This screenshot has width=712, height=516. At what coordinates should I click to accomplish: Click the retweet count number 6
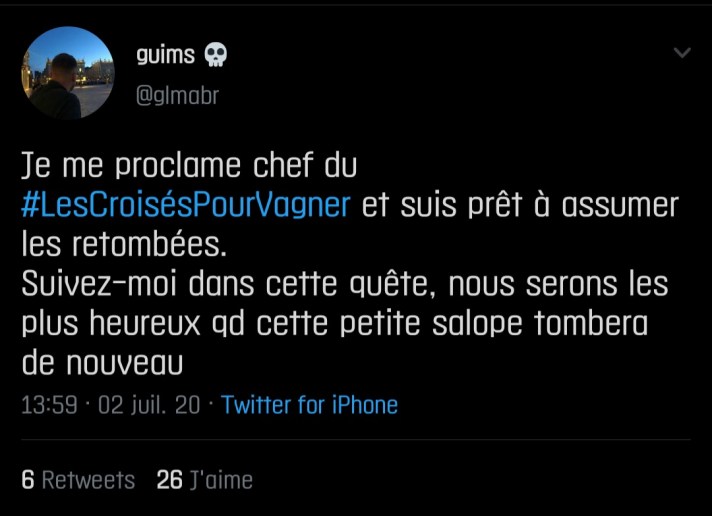point(28,480)
